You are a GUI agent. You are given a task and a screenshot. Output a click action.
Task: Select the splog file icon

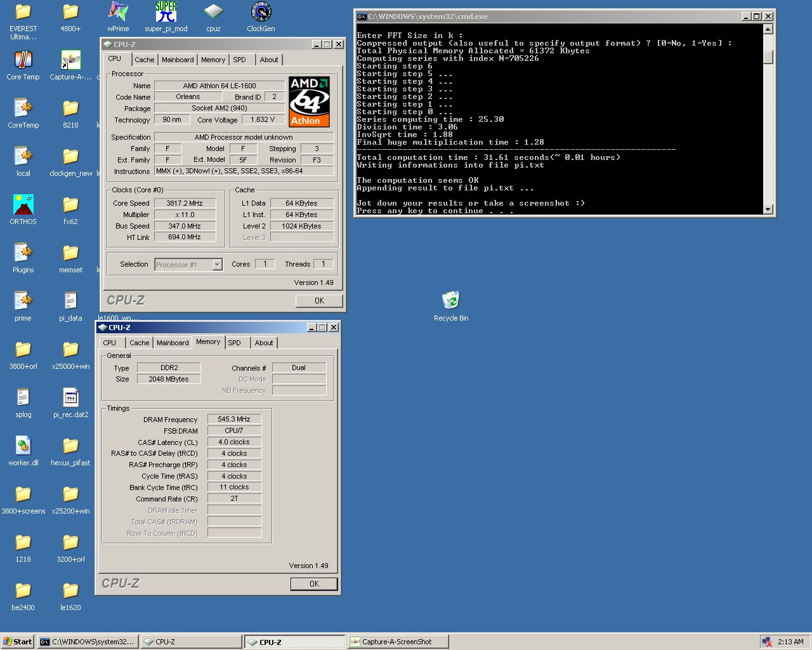pos(23,403)
